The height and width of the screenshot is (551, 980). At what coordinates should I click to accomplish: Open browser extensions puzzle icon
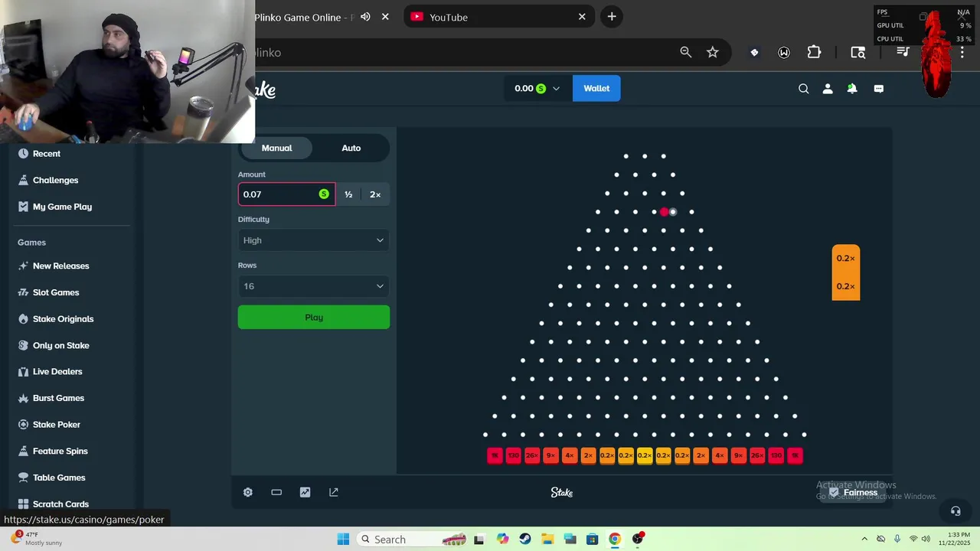(x=815, y=52)
